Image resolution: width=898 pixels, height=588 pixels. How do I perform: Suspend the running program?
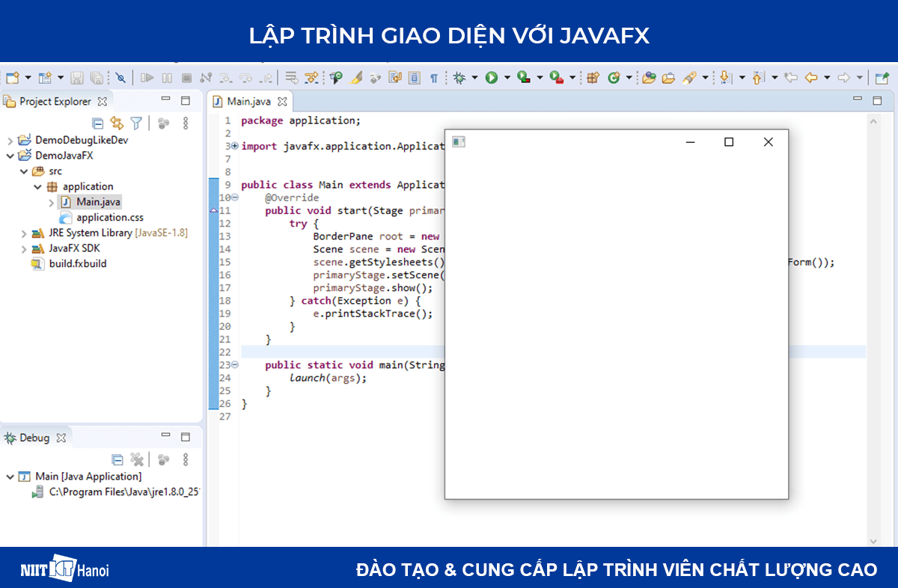point(165,76)
